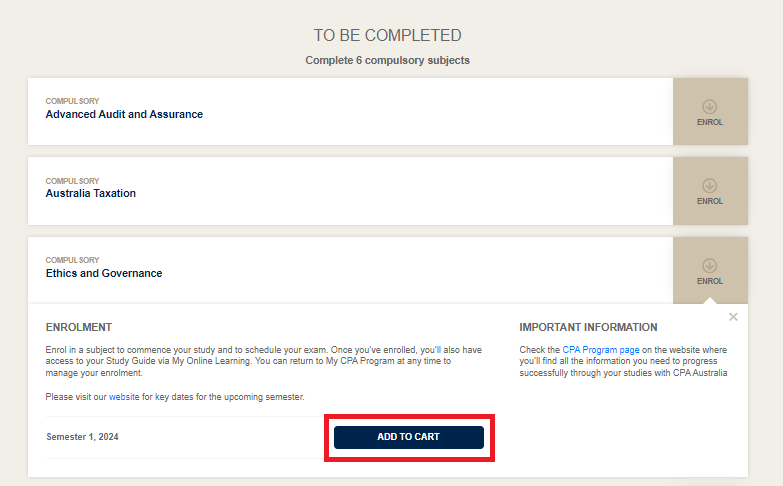The image size is (783, 486).
Task: Add Semester 1, 2024 enrolment to cart
Action: coord(409,437)
